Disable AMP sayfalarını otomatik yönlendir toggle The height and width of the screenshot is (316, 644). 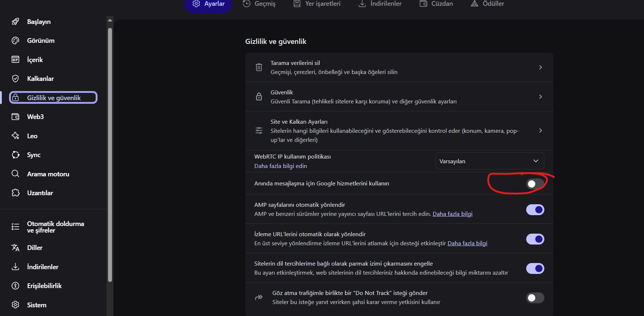[535, 210]
